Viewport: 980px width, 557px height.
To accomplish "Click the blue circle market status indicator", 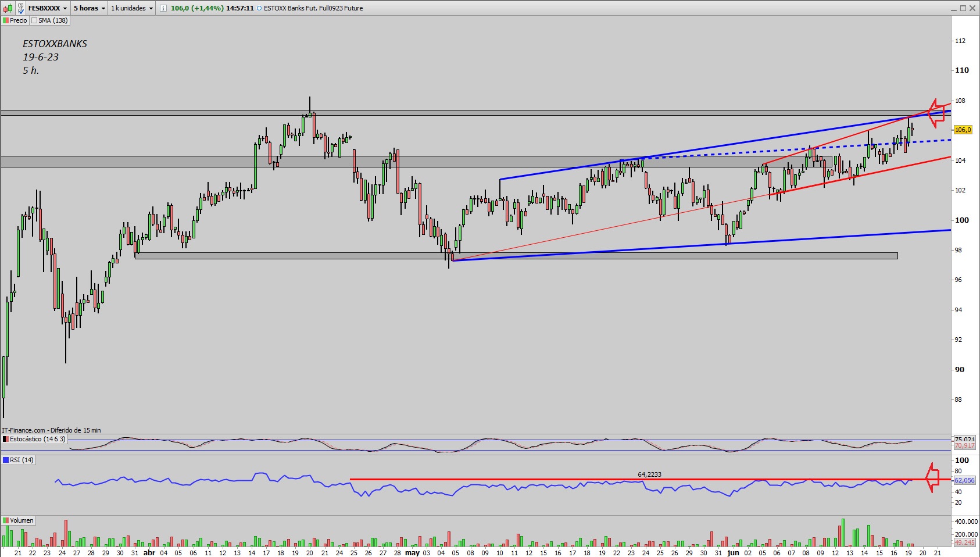I will click(259, 8).
